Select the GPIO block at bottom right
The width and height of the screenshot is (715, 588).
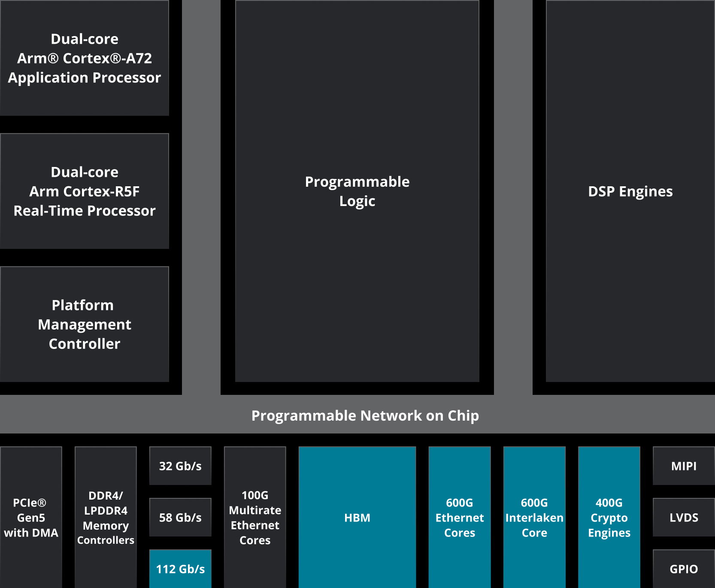pyautogui.click(x=683, y=569)
